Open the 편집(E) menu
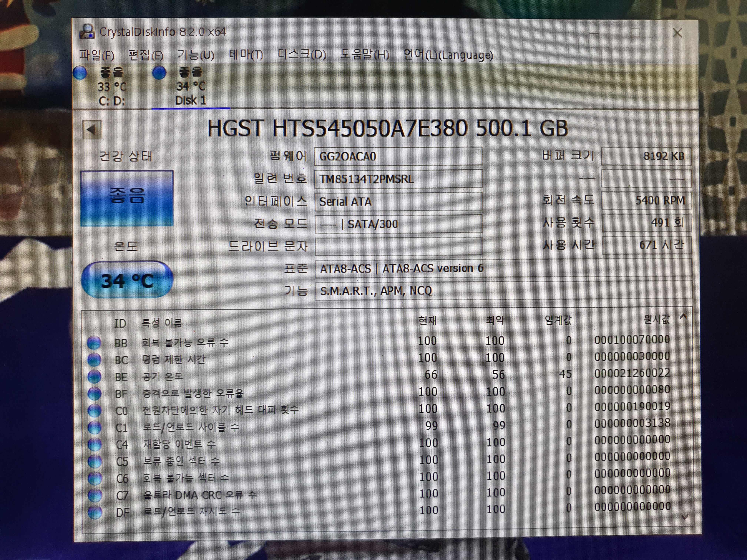Screen dimensions: 747x560 [x=146, y=55]
